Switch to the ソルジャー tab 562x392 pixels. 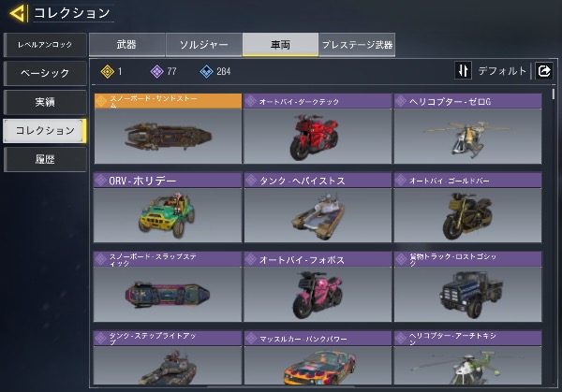pos(203,45)
